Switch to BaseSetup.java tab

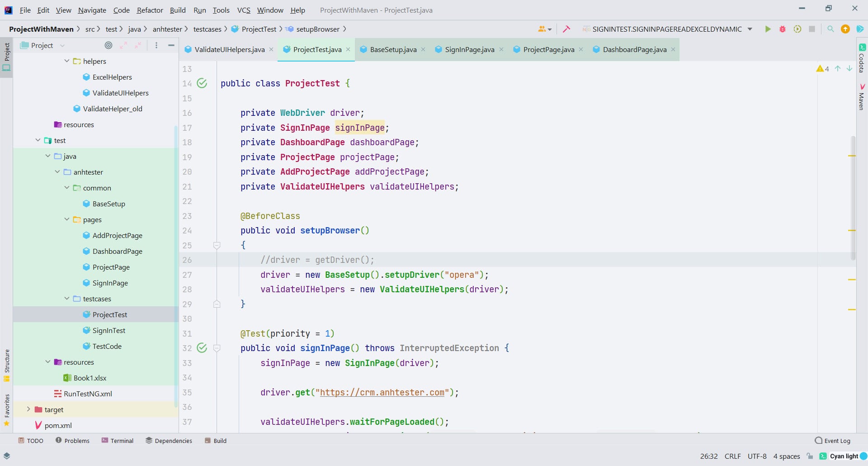[x=393, y=49]
